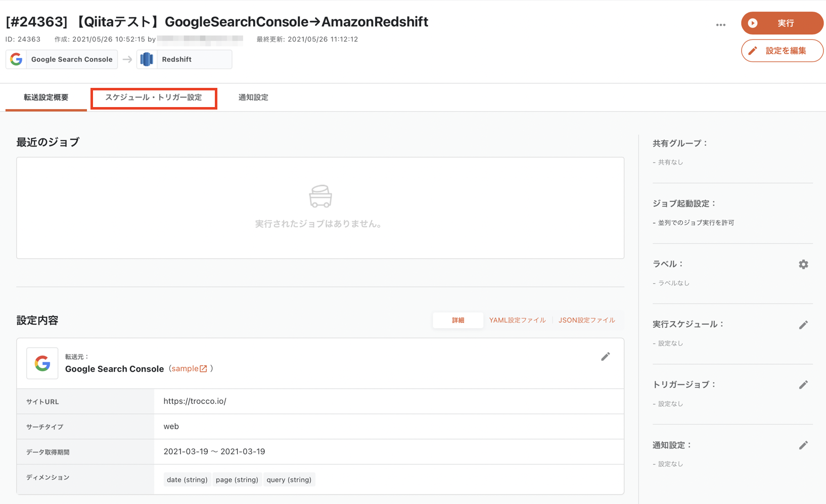This screenshot has height=504, width=826.
Task: Open the 通知設定 tab
Action: tap(253, 97)
